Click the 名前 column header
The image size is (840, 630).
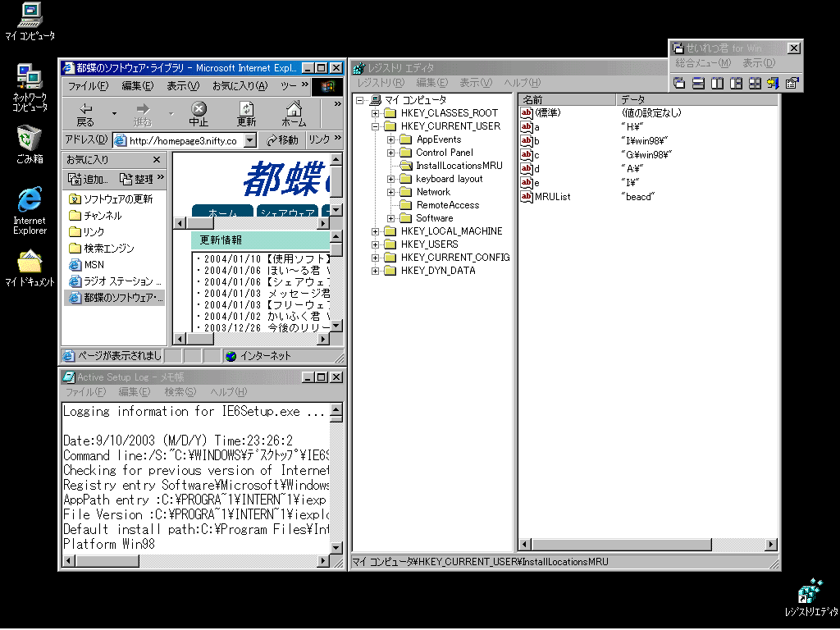[x=567, y=99]
